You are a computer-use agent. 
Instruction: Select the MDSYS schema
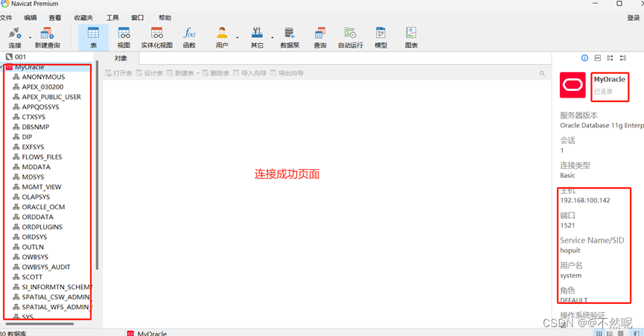(x=33, y=177)
